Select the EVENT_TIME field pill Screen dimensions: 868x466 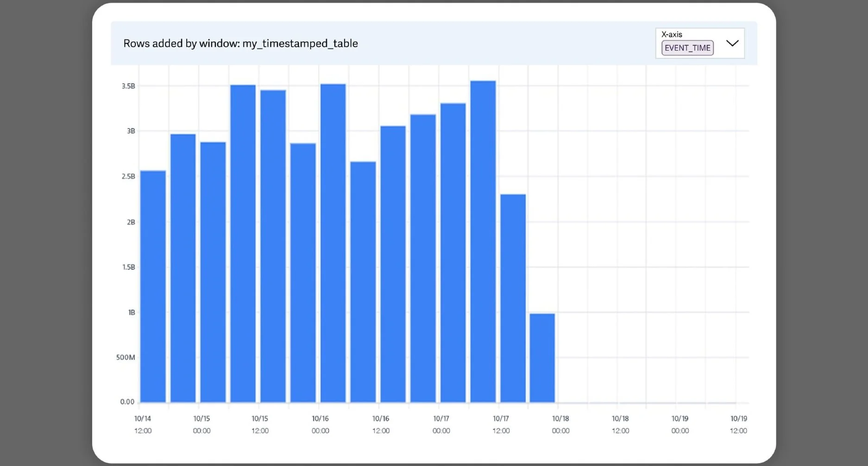coord(687,48)
